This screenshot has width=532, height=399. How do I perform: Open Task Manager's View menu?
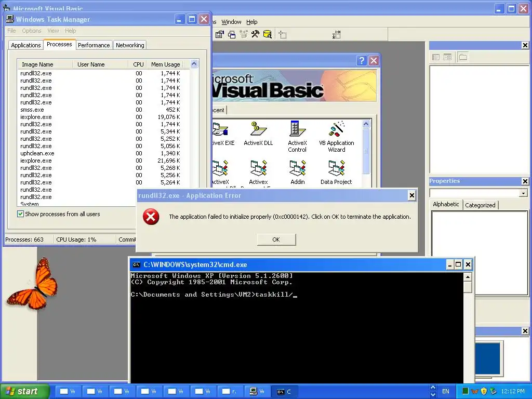(53, 31)
